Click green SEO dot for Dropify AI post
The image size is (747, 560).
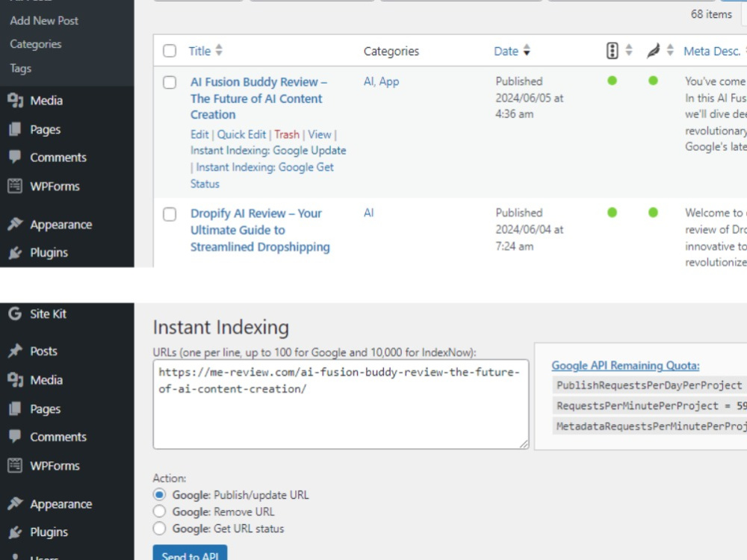pyautogui.click(x=613, y=212)
